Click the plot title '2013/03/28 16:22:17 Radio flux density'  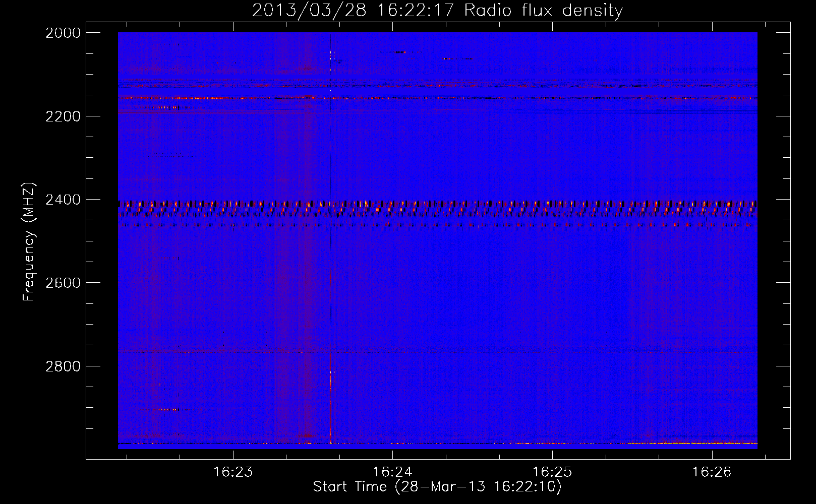[x=437, y=11]
